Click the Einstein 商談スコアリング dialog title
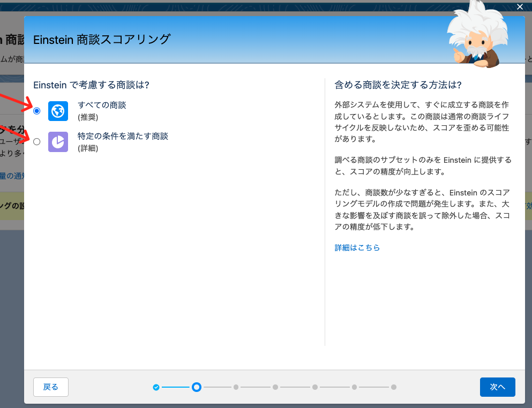 (x=102, y=39)
